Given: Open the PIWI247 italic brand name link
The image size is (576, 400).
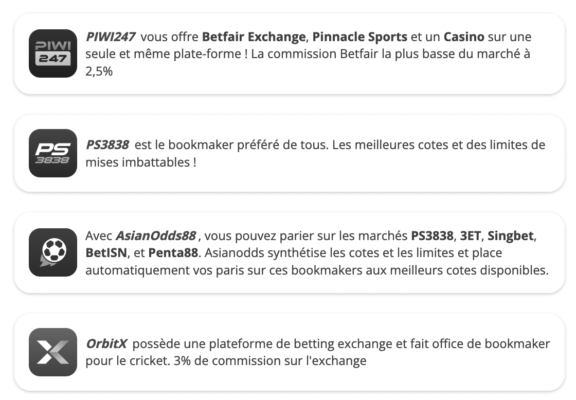Looking at the screenshot, I should [x=111, y=37].
